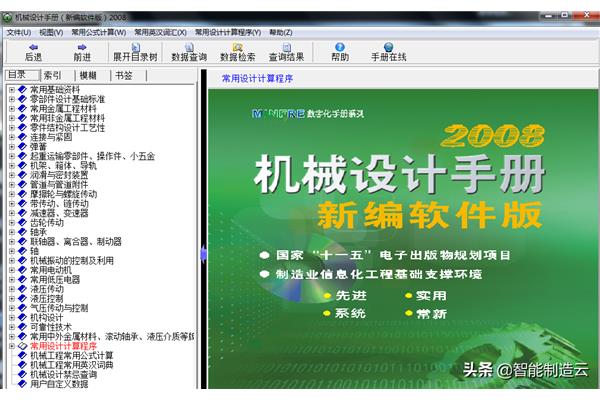Select the 轴 tree entry
Image resolution: width=600 pixels, height=400 pixels.
click(x=34, y=251)
